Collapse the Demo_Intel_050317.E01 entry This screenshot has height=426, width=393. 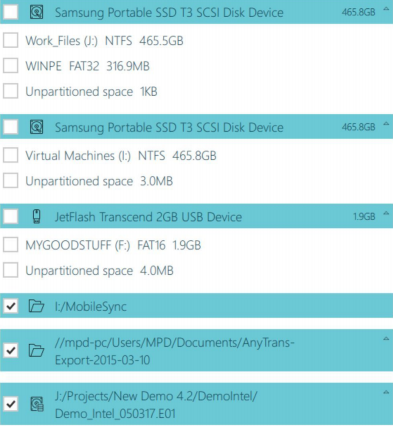(386, 392)
